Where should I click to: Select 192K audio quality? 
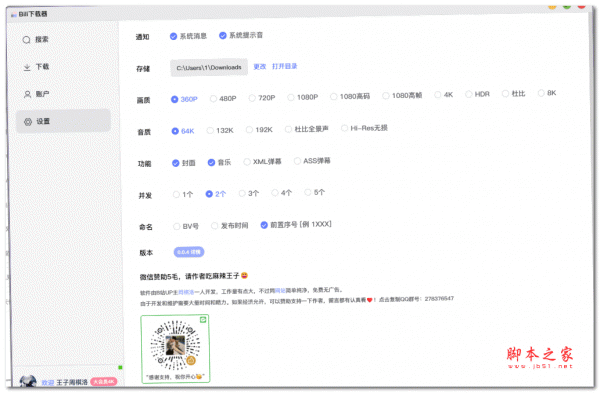point(259,130)
